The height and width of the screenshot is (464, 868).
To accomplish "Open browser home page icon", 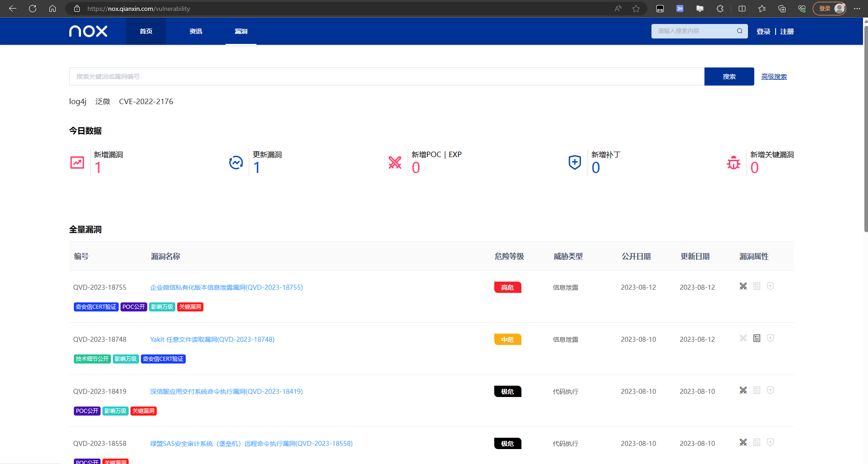I will 53,9.
